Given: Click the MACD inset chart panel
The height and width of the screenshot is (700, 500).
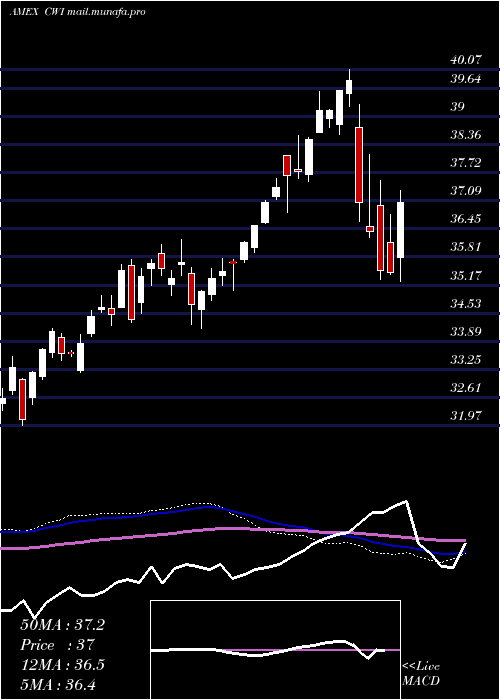Looking at the screenshot, I should tap(275, 650).
